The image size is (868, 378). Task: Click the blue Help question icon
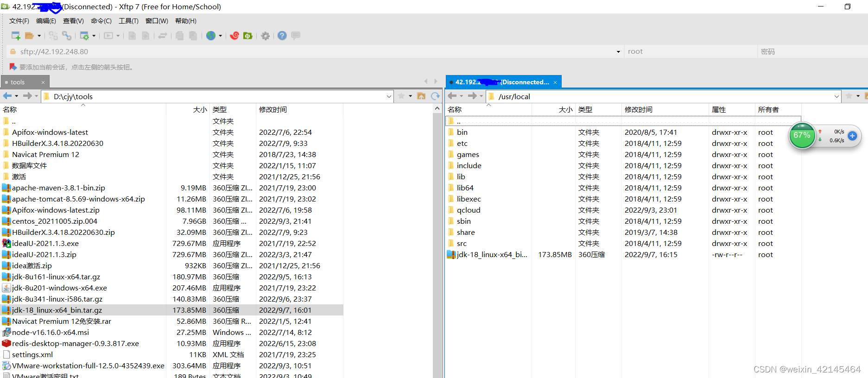tap(282, 36)
